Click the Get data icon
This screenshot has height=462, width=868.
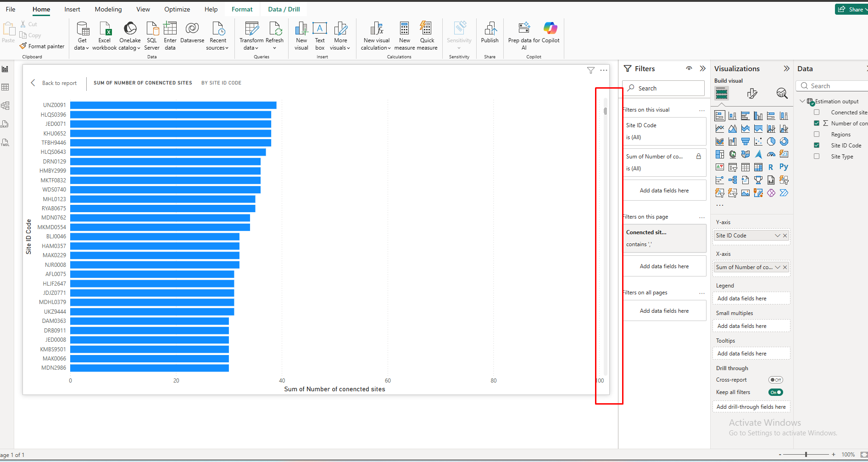pyautogui.click(x=82, y=29)
